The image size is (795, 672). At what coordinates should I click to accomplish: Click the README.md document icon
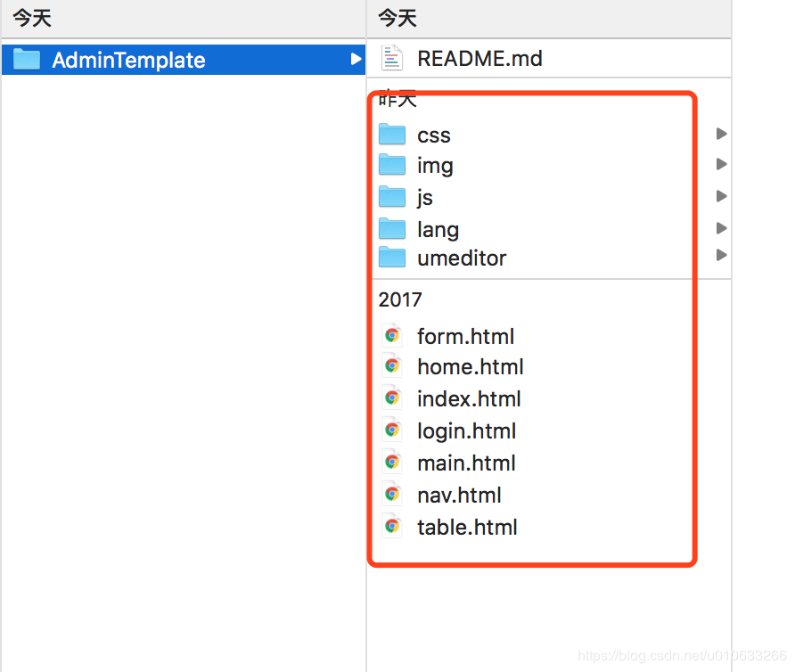[392, 58]
